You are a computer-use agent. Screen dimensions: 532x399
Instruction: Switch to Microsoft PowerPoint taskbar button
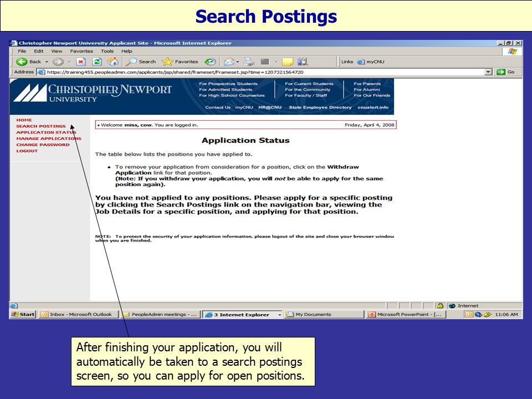[x=406, y=315]
